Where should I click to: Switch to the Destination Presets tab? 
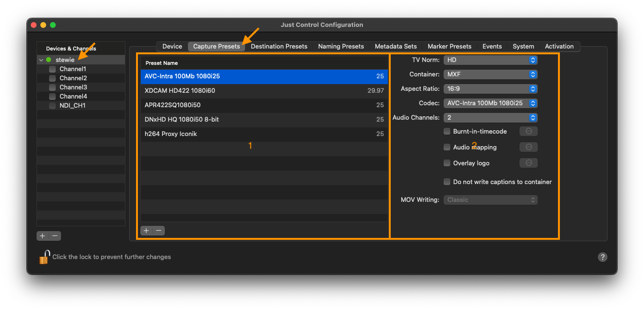pyautogui.click(x=279, y=47)
